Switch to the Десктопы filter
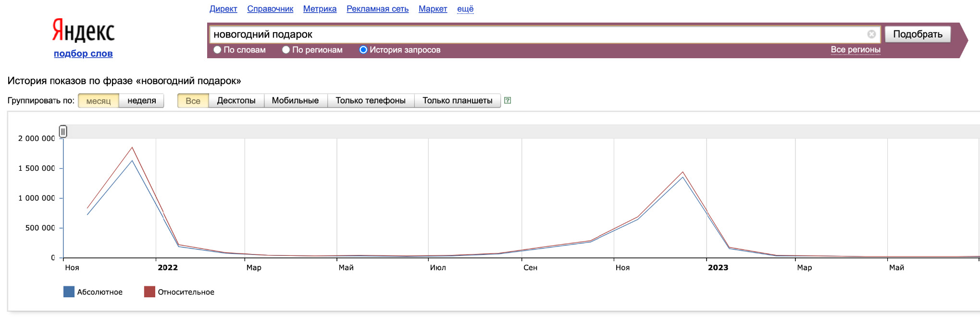 pos(236,101)
